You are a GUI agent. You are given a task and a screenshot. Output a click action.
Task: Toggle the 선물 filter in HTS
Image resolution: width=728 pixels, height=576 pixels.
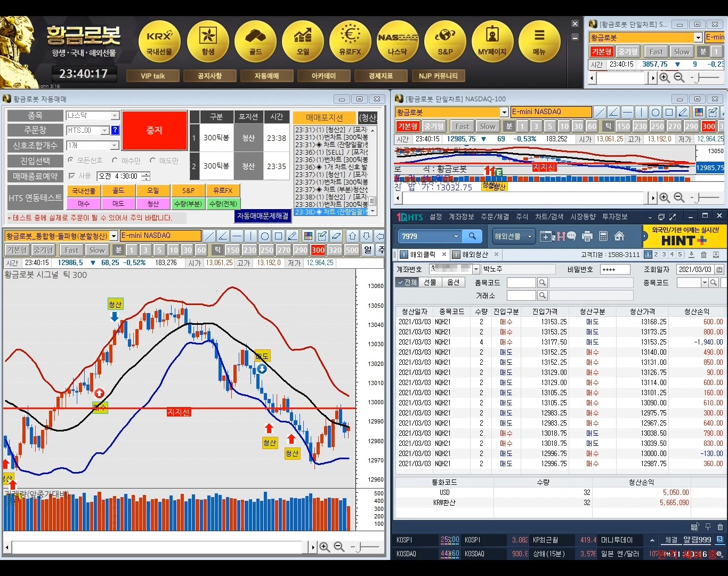430,282
